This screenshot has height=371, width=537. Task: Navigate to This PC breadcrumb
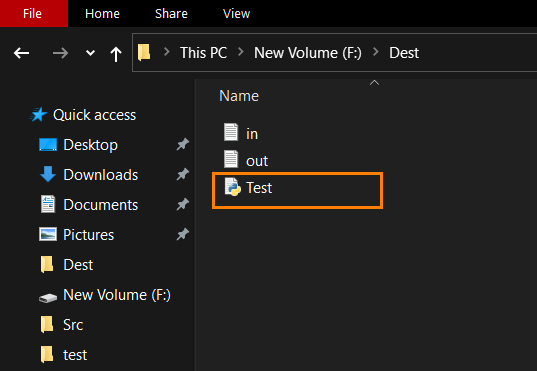[203, 53]
